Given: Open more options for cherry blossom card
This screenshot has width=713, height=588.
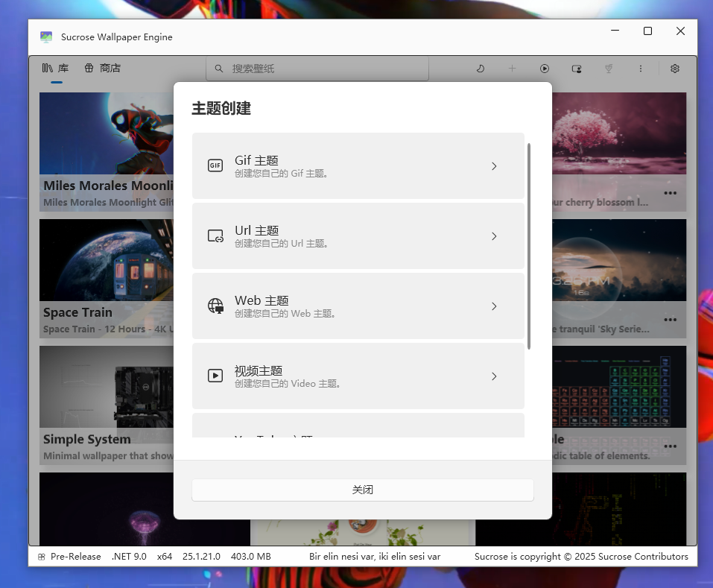Looking at the screenshot, I should [670, 193].
